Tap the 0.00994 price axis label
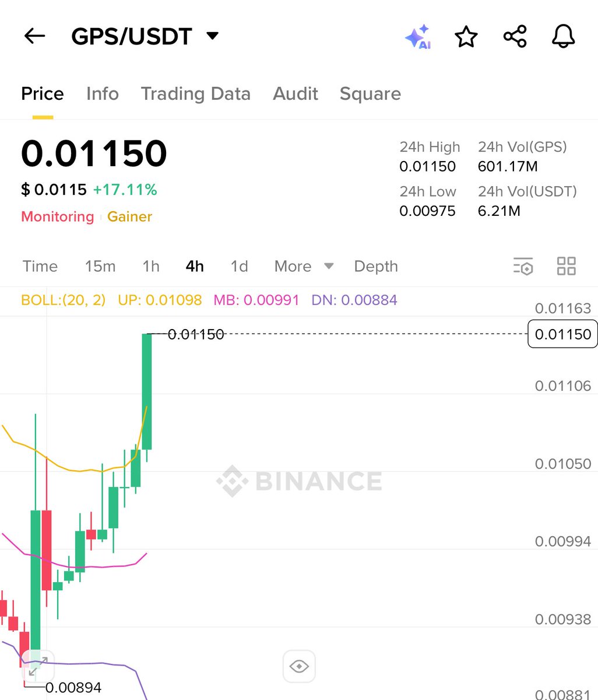Viewport: 598px width, 700px height. pos(563,541)
